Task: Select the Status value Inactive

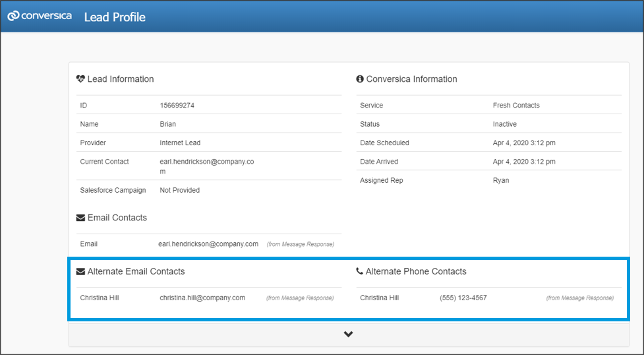Action: pos(505,124)
